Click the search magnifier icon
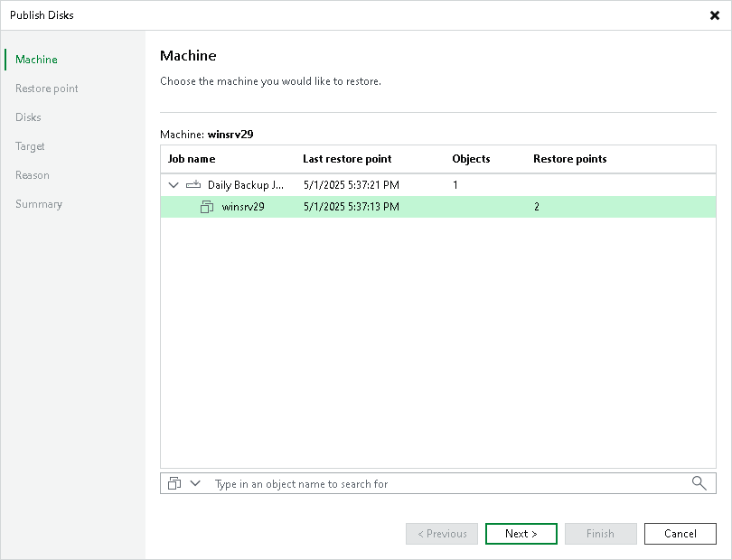This screenshot has height=560, width=732. coord(699,483)
